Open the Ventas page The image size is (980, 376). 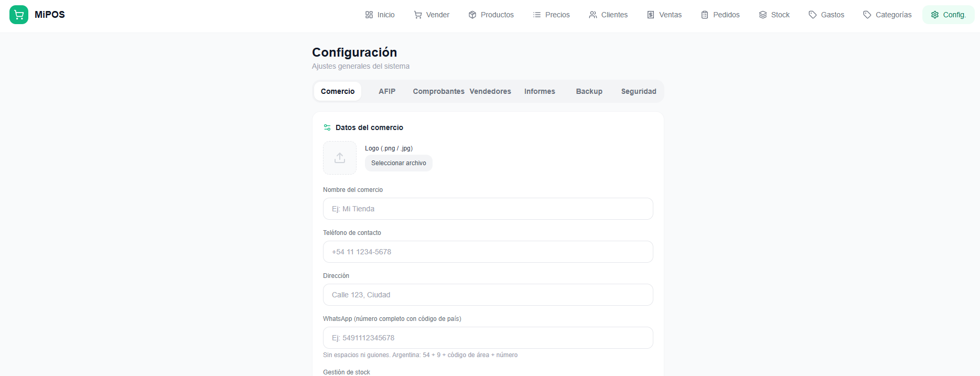pyautogui.click(x=664, y=15)
